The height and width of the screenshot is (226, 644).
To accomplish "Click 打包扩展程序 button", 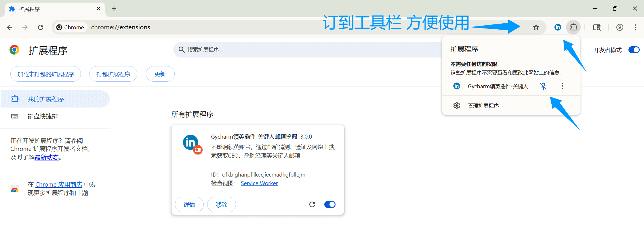I will point(113,74).
